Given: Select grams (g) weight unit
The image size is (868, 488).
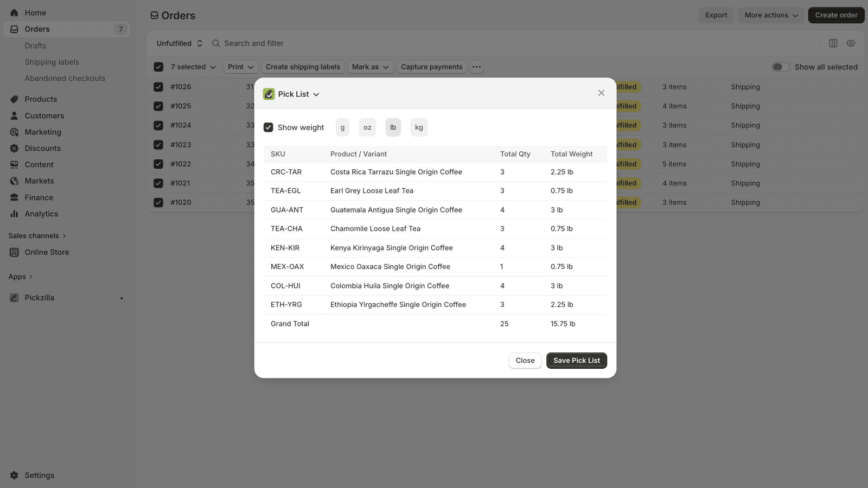Looking at the screenshot, I should click(x=342, y=127).
